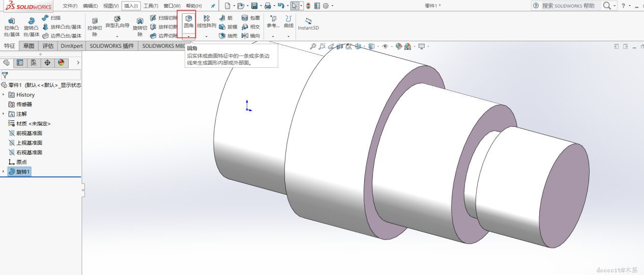Switch to the 草图 tab
Screen dimensions: 644x275
click(29, 46)
